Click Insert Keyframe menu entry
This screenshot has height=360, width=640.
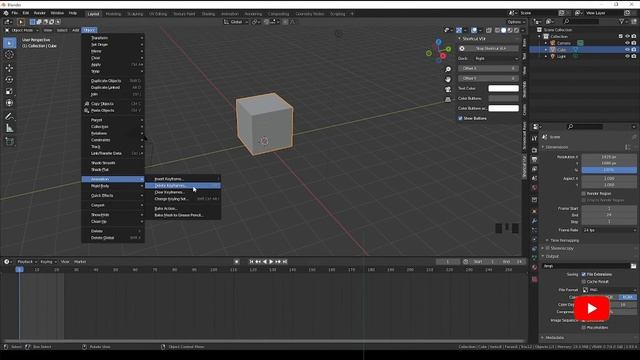[183, 179]
